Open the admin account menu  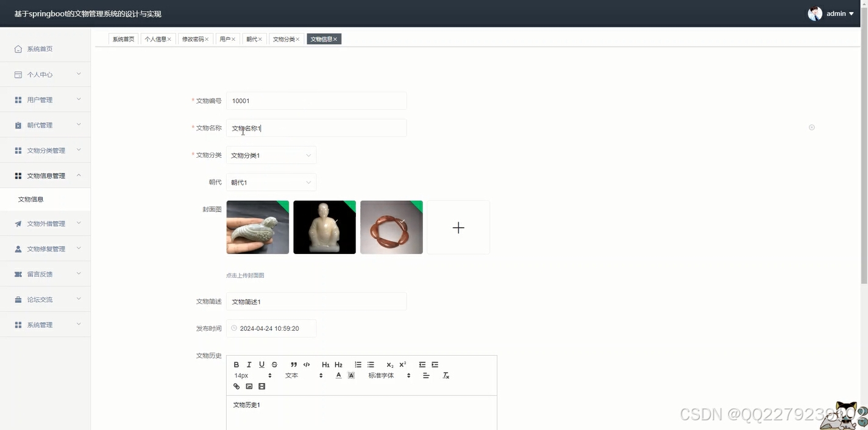tap(836, 13)
